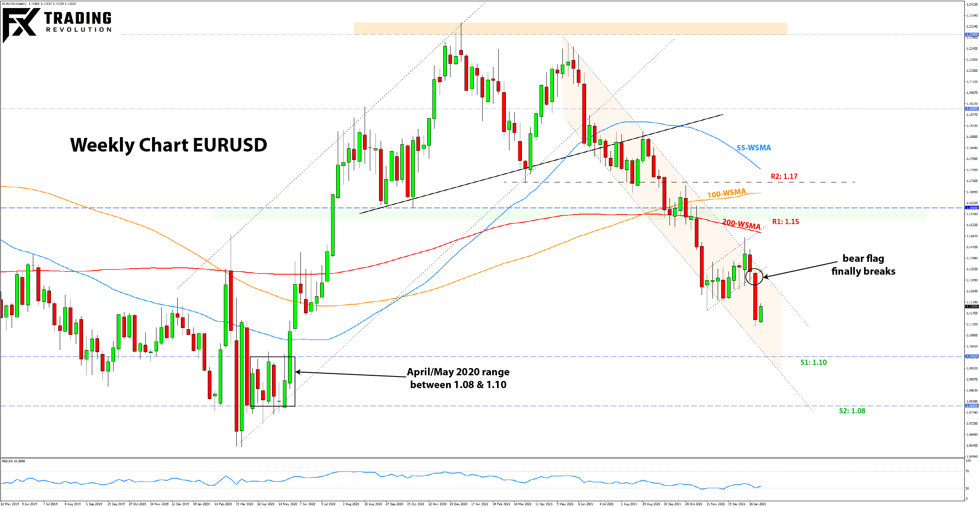Click the 1.20000 highlighted price level tag
This screenshot has width=980, height=508.
pyautogui.click(x=972, y=109)
